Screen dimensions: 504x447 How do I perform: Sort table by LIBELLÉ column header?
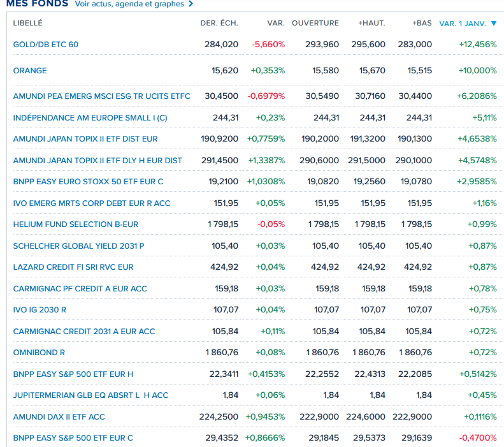click(27, 24)
